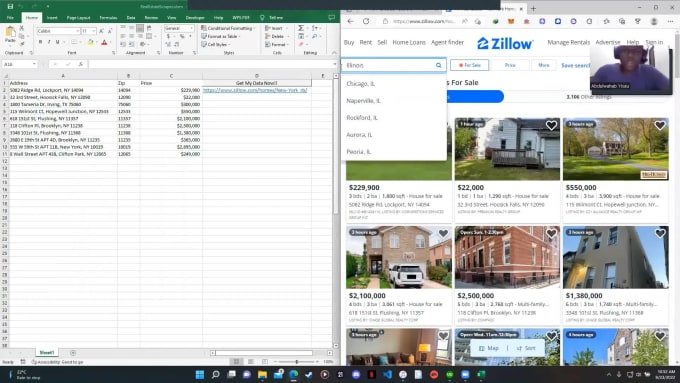Click the AutoSum sigma icon
The height and width of the screenshot is (383, 680).
(301, 28)
